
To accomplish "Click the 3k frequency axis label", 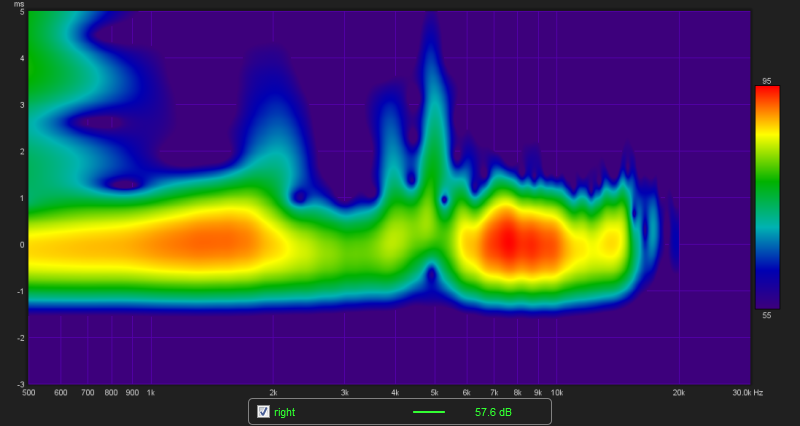I will coord(344,392).
